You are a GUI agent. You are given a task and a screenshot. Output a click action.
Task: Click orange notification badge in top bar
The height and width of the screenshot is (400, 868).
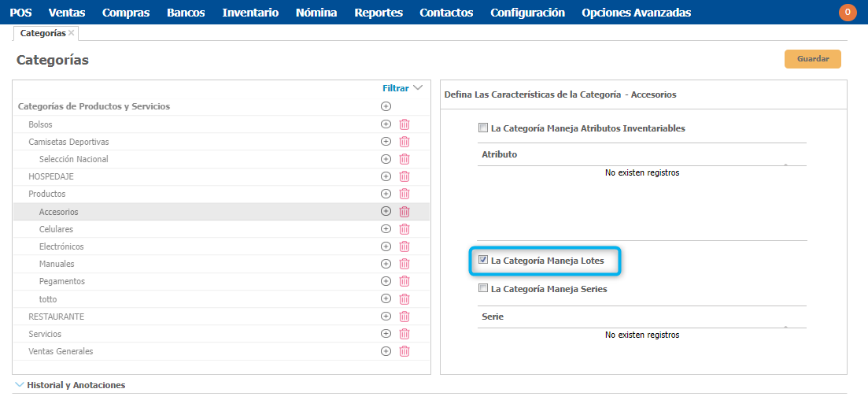[848, 13]
